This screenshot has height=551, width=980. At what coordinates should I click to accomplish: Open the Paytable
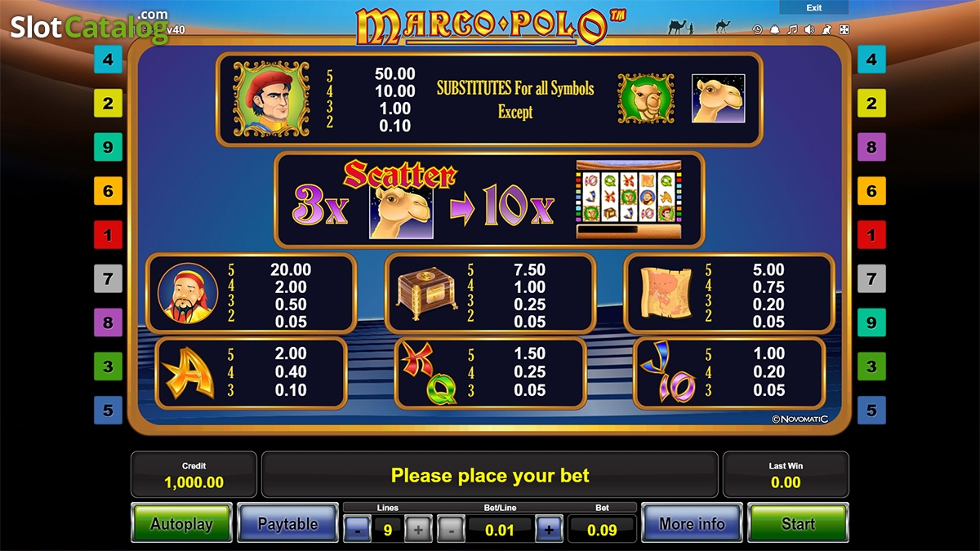pyautogui.click(x=287, y=523)
